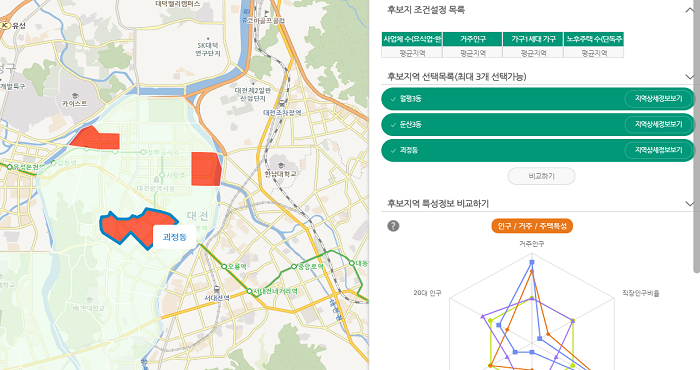Click the 유성온천역 subway marker
This screenshot has height=370, width=700.
point(9,167)
